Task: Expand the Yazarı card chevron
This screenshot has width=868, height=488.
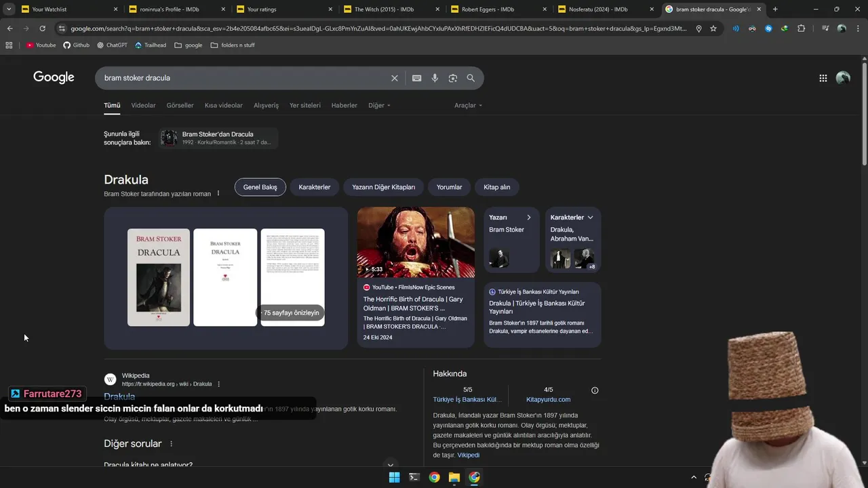Action: tap(529, 218)
